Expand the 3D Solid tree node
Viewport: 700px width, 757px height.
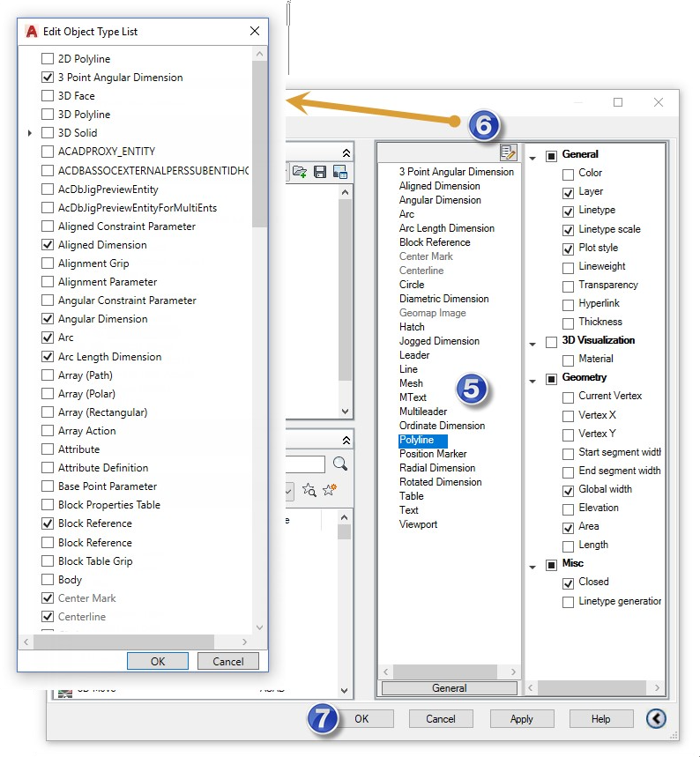click(x=30, y=133)
